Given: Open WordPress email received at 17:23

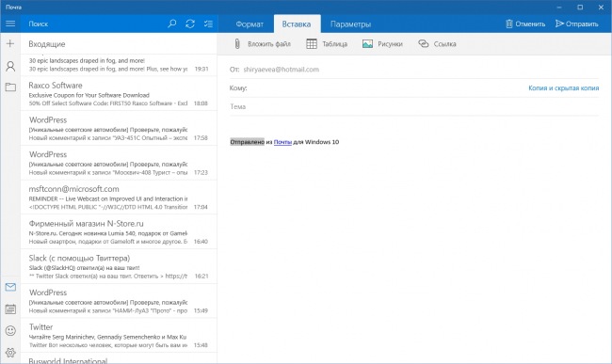Looking at the screenshot, I should point(119,163).
